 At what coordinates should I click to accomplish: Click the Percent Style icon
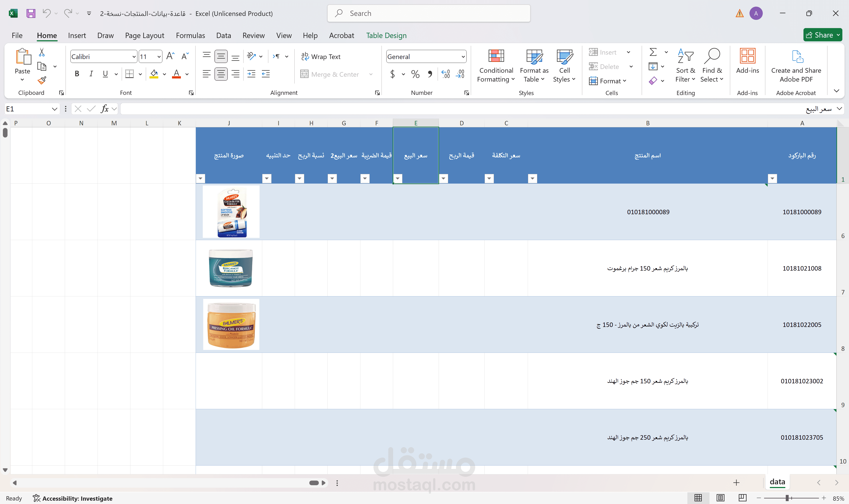[x=415, y=74]
